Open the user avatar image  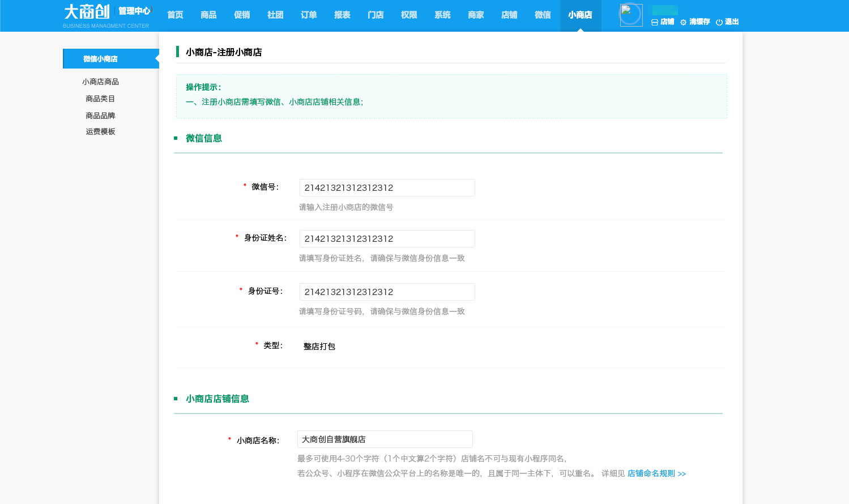(631, 15)
